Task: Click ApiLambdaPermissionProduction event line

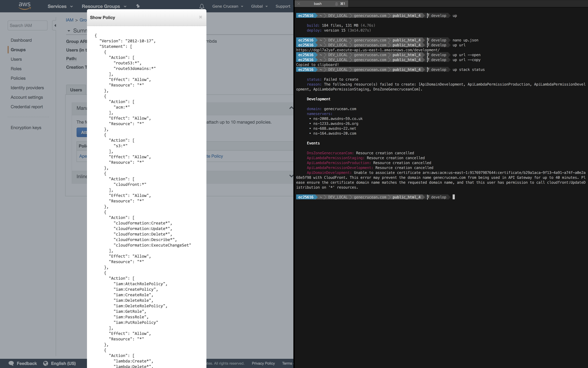Action: coord(369,163)
